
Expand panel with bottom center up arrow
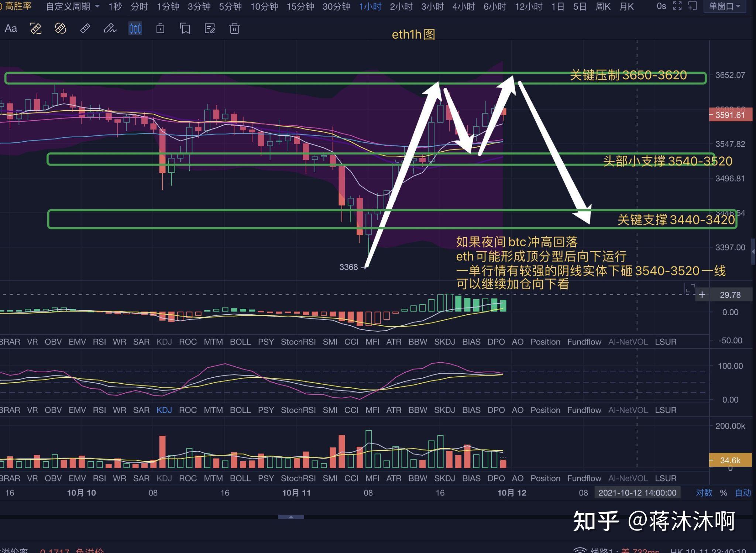[291, 517]
